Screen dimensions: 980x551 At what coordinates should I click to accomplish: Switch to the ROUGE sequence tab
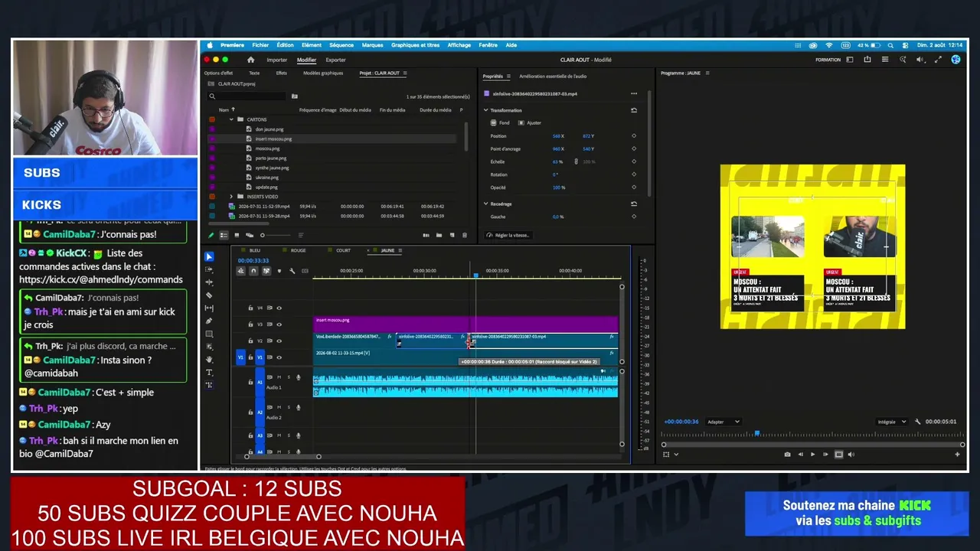pos(298,250)
